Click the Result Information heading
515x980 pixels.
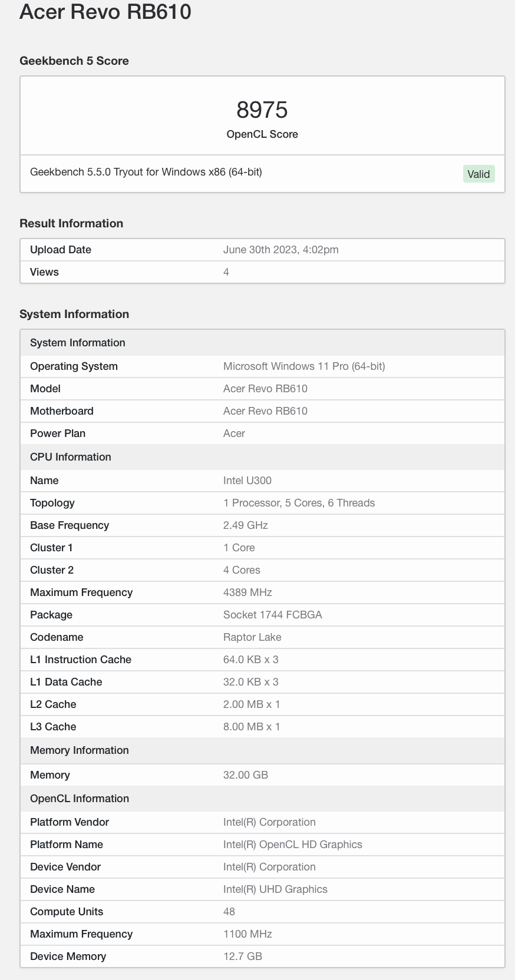[71, 223]
